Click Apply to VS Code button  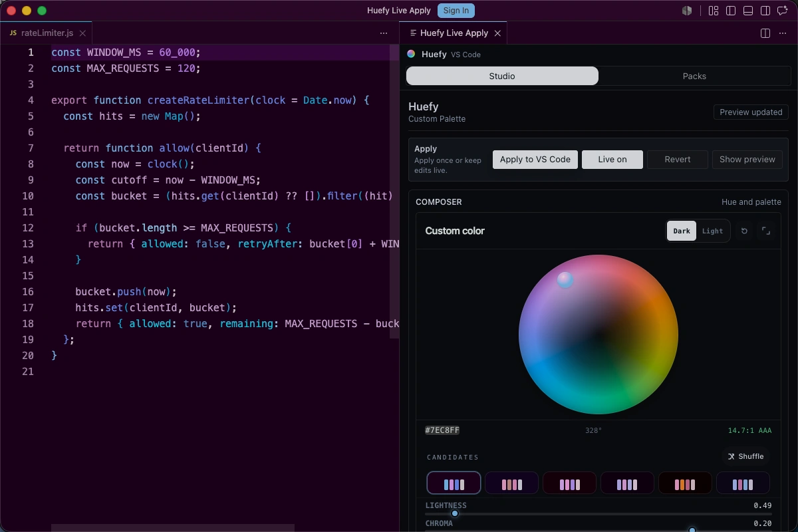coord(535,160)
